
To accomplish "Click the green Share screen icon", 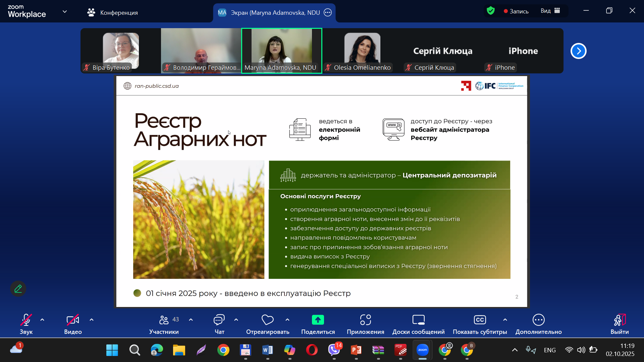I will pos(318,320).
